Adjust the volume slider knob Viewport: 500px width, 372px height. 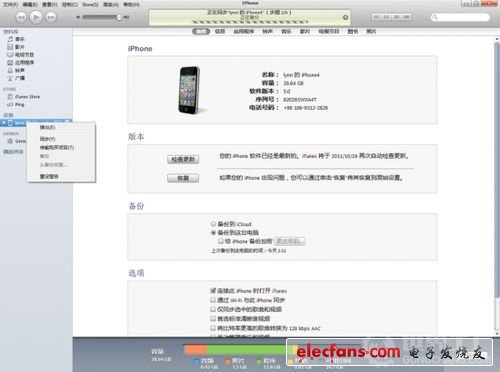point(119,17)
